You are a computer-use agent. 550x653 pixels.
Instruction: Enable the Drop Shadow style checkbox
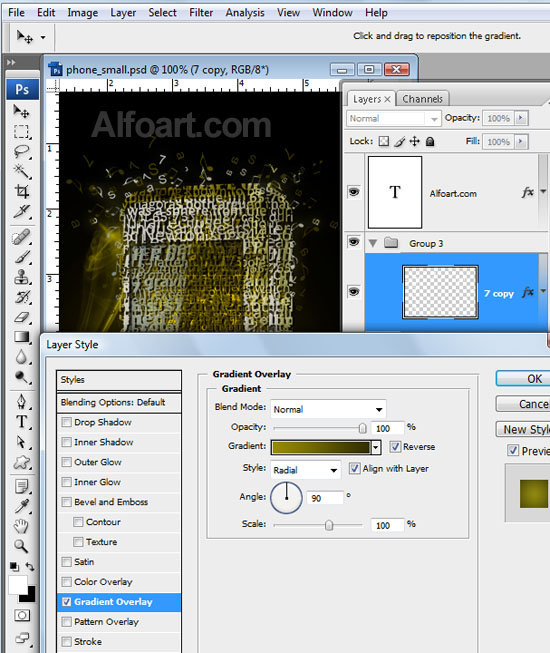66,422
